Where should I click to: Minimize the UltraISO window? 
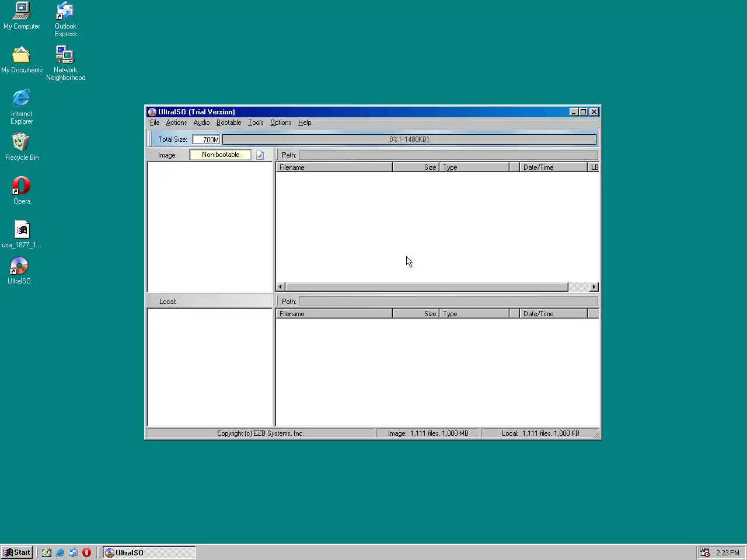[574, 112]
